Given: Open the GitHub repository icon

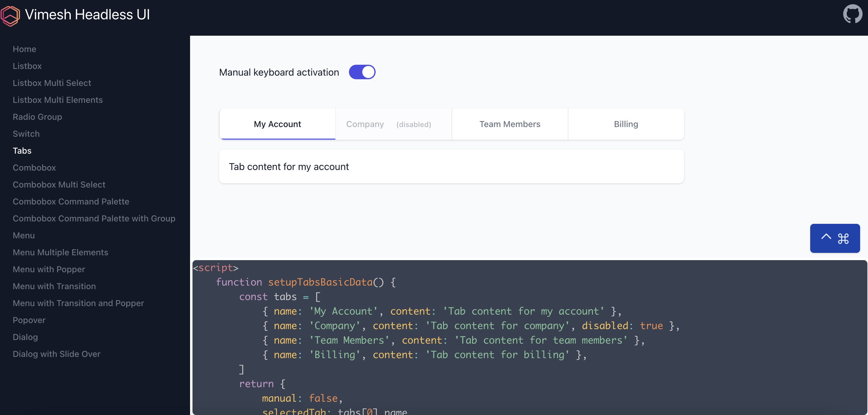Looking at the screenshot, I should coord(852,14).
